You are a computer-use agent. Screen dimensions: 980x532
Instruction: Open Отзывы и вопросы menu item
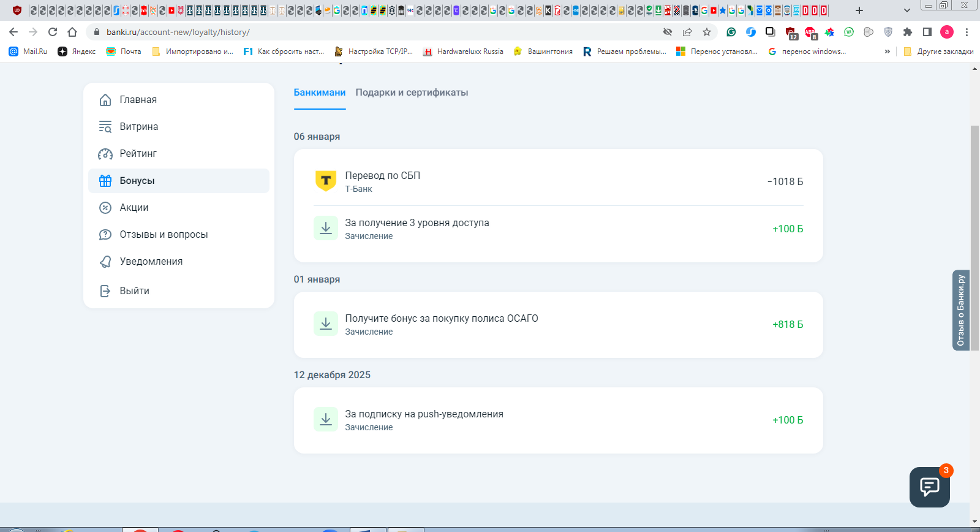pyautogui.click(x=164, y=235)
